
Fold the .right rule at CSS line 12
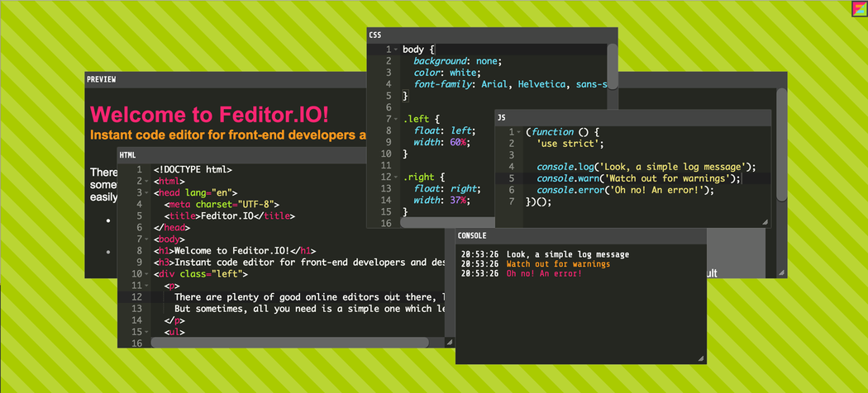point(396,177)
